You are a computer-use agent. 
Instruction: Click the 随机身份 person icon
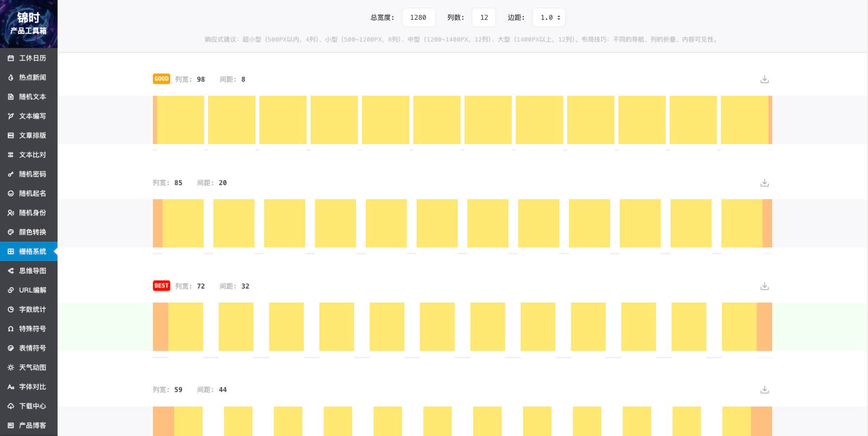11,213
